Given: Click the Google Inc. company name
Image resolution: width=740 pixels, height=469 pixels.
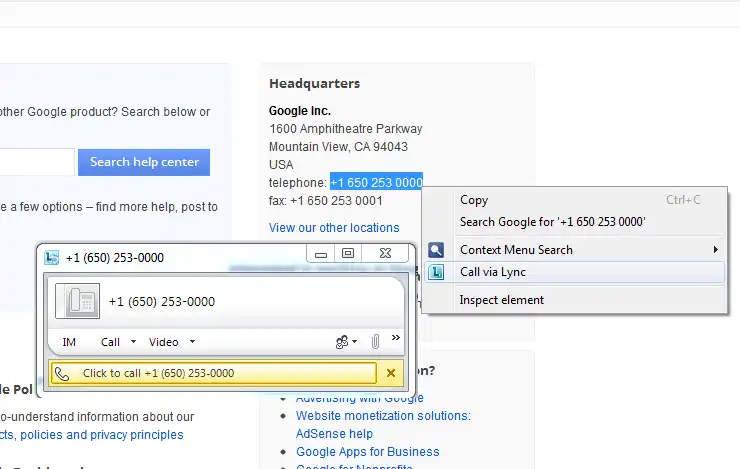Looking at the screenshot, I should 300,111.
